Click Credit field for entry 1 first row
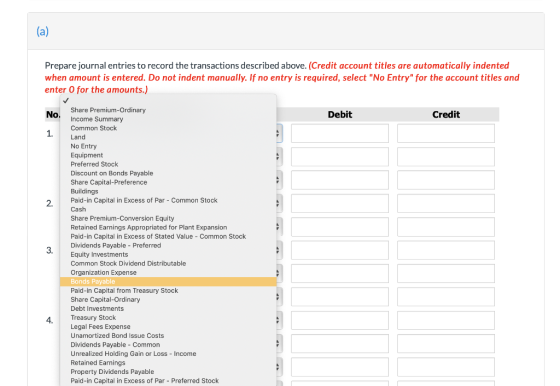This screenshot has height=386, width=560. coord(446,134)
